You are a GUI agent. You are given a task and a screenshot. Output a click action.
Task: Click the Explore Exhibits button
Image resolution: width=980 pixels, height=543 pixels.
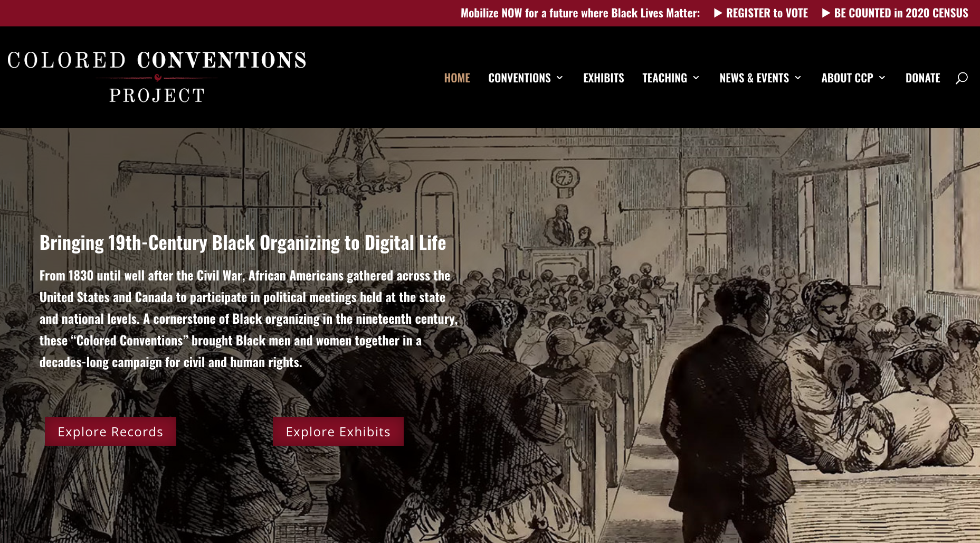[x=338, y=432]
